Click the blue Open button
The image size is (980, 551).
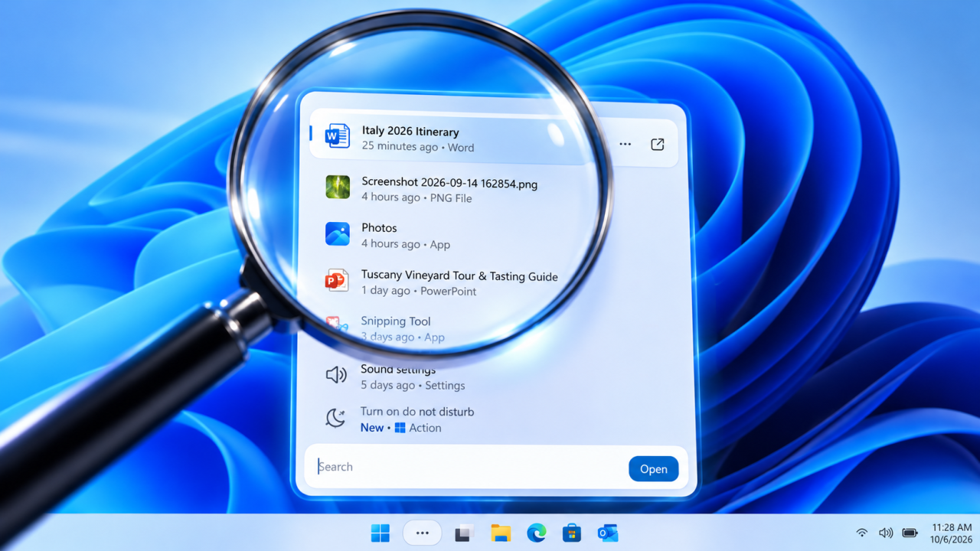point(654,469)
